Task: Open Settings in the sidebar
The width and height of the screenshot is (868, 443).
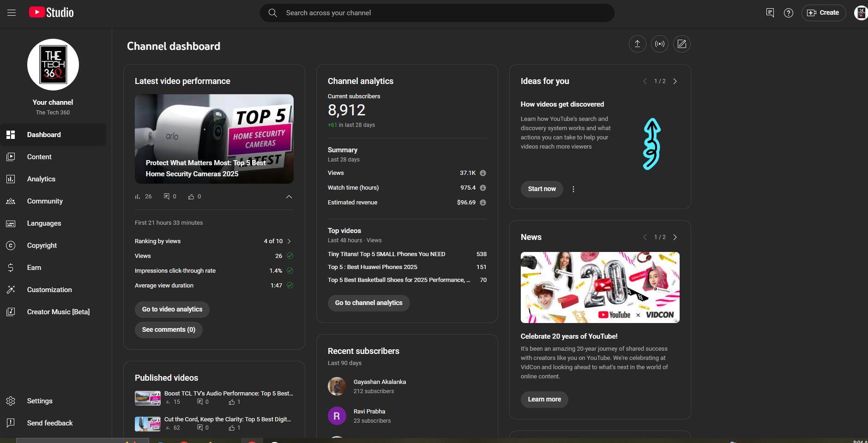Action: click(x=53, y=401)
